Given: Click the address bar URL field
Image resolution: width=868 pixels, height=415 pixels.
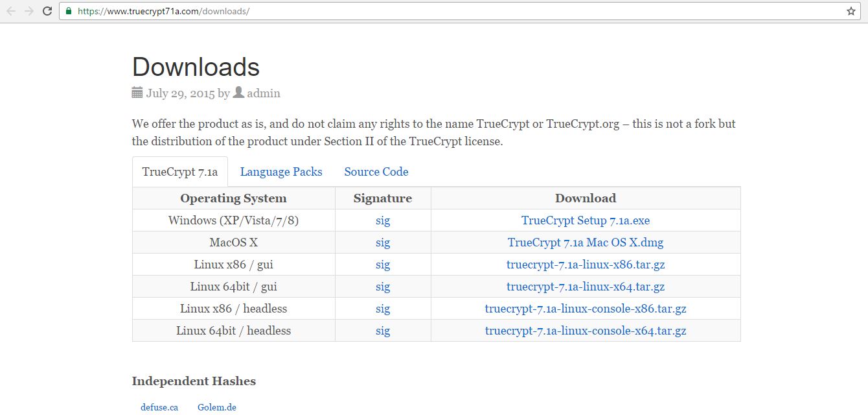Looking at the screenshot, I should pos(453,11).
